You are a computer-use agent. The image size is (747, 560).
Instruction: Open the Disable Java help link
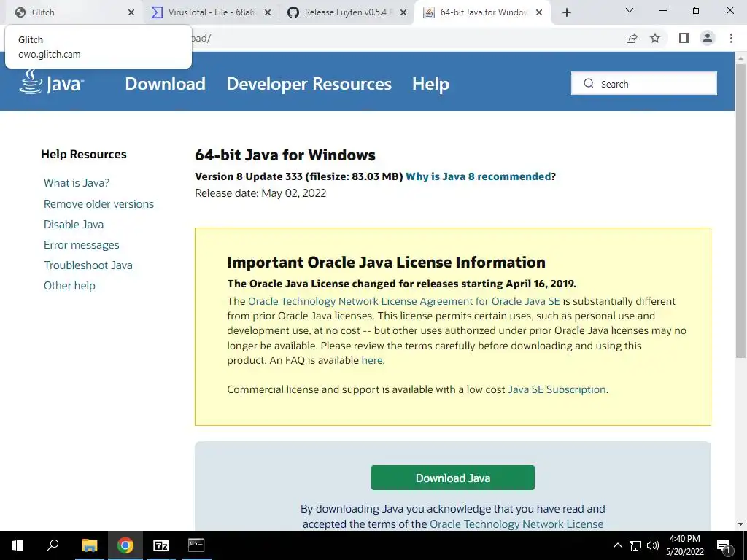(74, 225)
